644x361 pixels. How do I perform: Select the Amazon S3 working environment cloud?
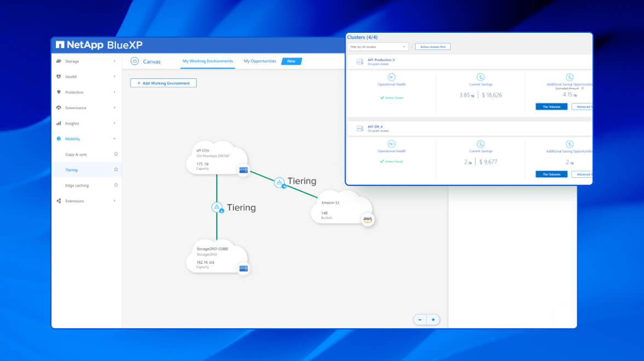(x=340, y=208)
